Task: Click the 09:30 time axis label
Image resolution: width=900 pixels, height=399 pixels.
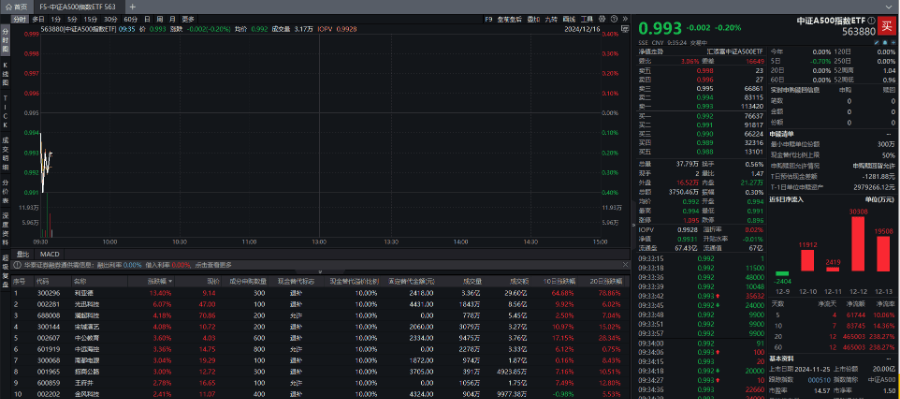Action: tap(40, 242)
